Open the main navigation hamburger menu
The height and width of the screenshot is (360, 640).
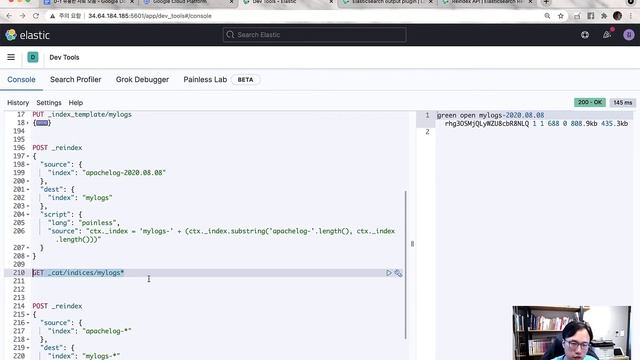(x=11, y=57)
